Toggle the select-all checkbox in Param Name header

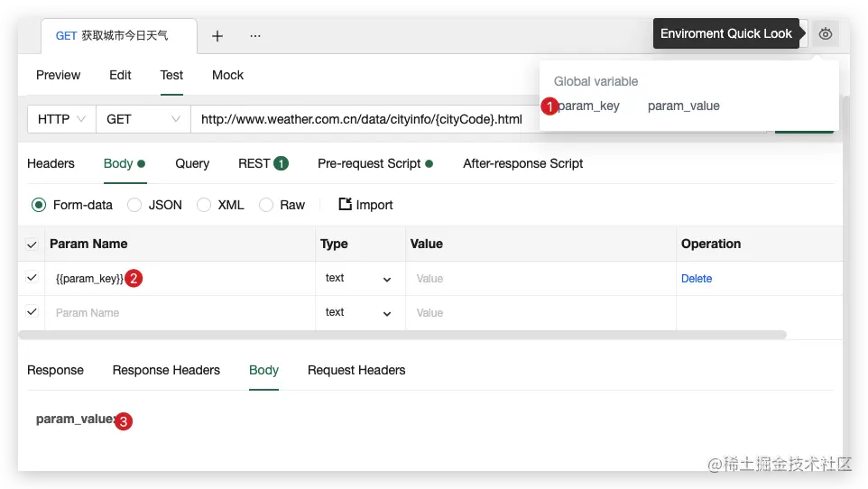32,244
